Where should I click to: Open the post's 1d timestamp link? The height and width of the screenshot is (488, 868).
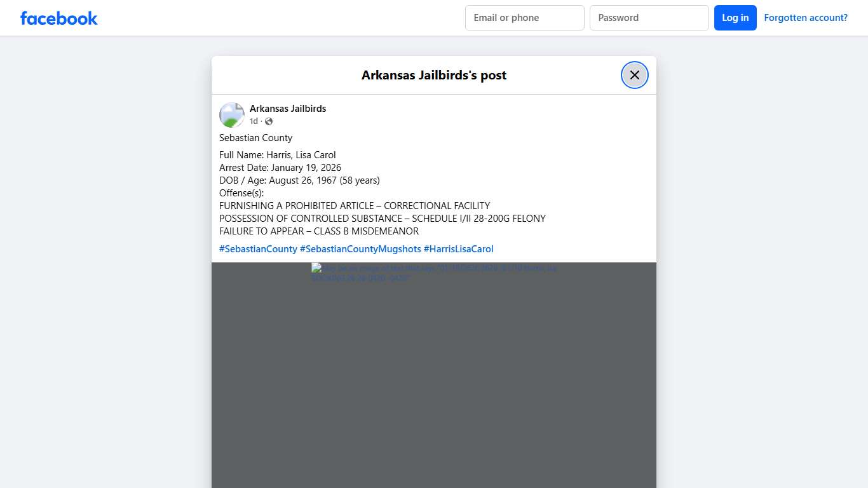254,121
